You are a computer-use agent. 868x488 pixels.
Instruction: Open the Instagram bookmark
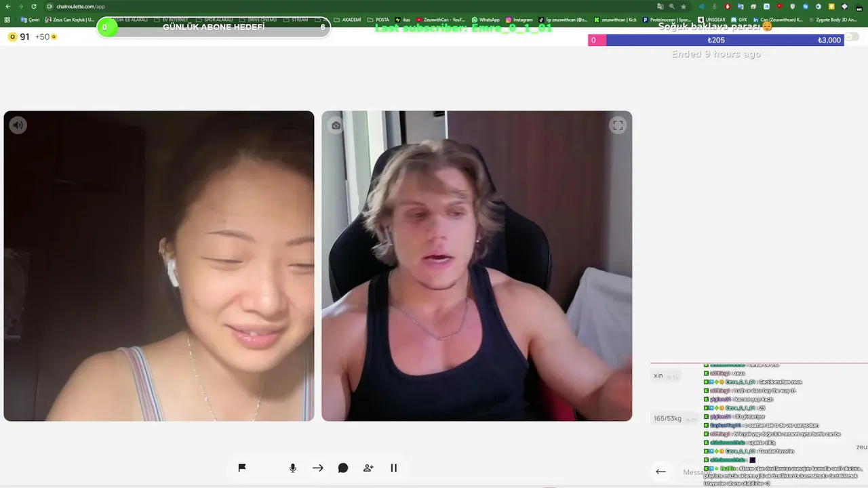[x=519, y=20]
